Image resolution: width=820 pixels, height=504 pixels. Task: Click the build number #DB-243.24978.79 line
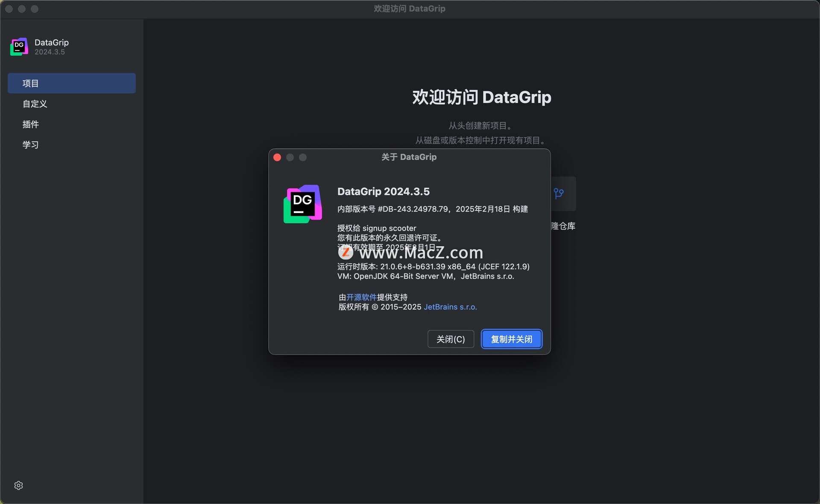pos(433,209)
